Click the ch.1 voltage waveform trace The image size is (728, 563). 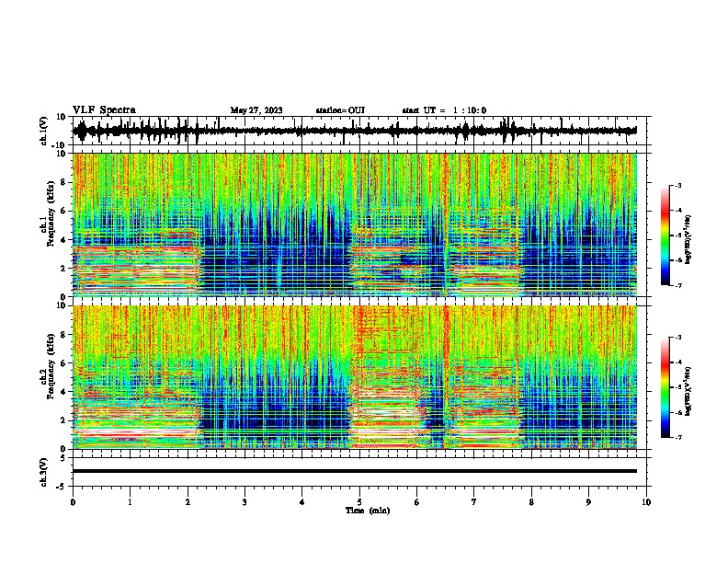coord(354,131)
